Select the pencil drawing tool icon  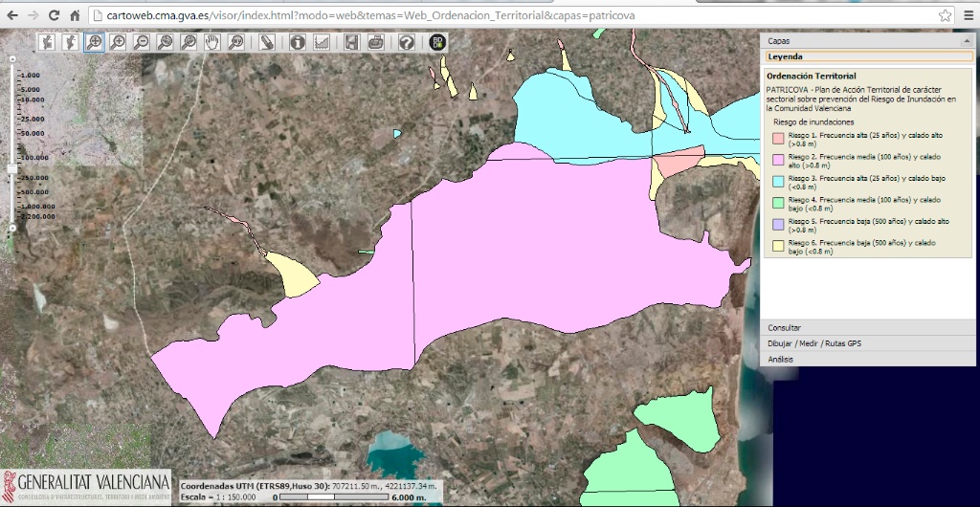point(267,42)
